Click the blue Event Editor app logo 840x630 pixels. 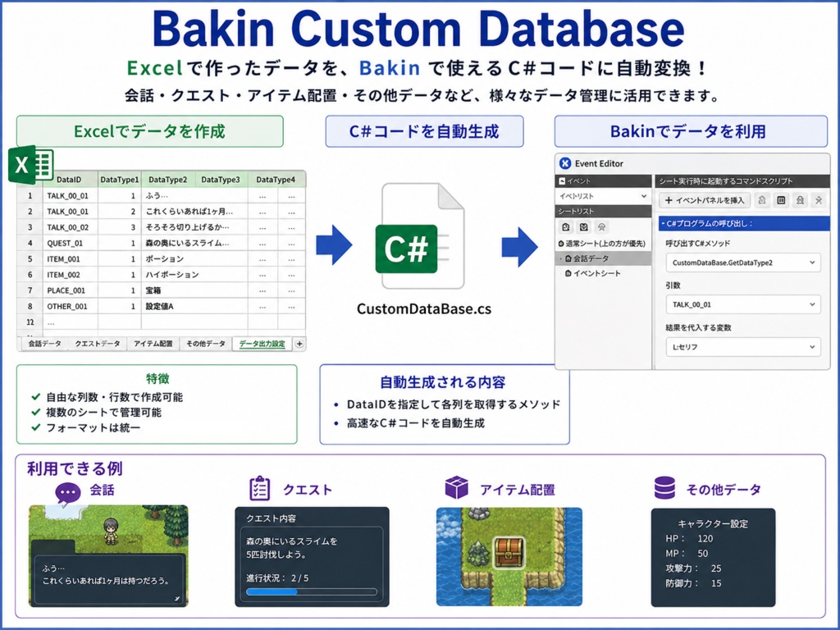564,163
